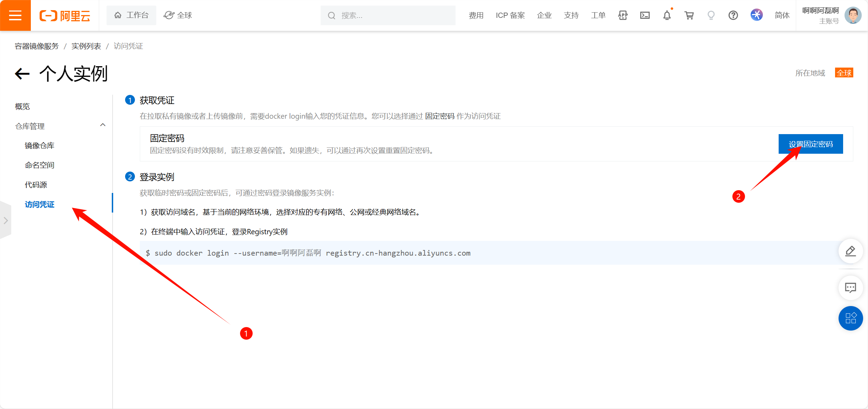This screenshot has height=409, width=868.
Task: Select 访问凭证 in the sidebar
Action: (x=40, y=204)
